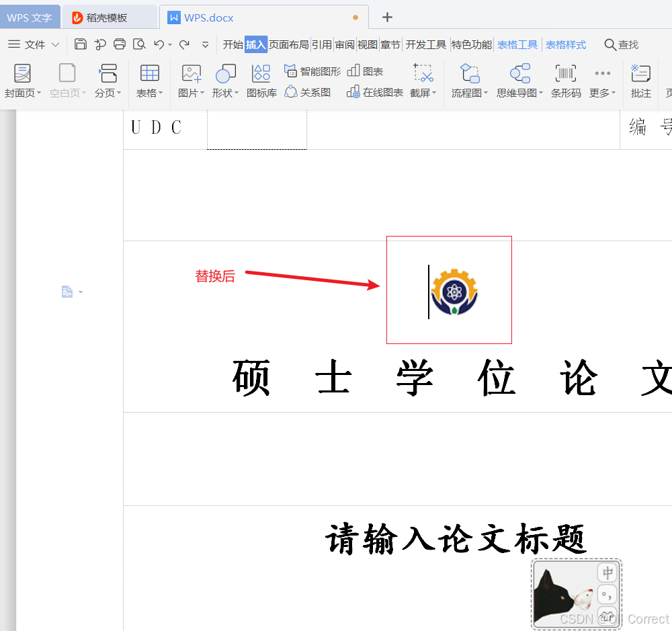The height and width of the screenshot is (631, 672).
Task: Toggle IME punctuation mode button
Action: click(607, 595)
